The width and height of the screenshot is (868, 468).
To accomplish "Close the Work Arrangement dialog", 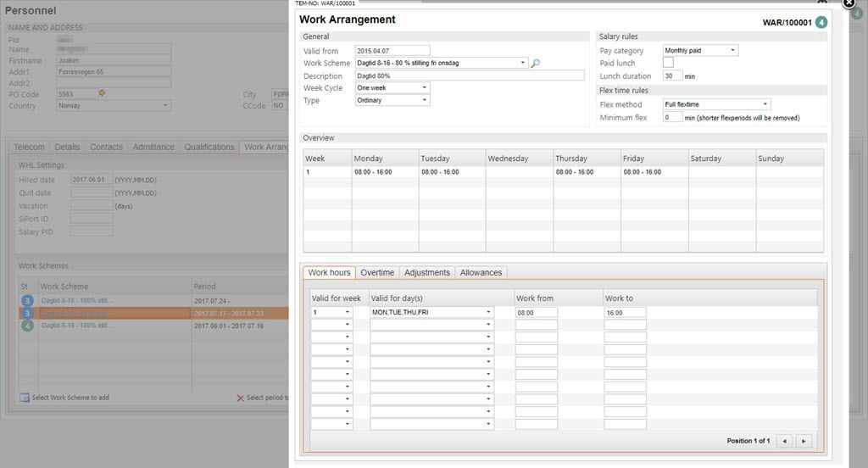I will tap(849, 3).
